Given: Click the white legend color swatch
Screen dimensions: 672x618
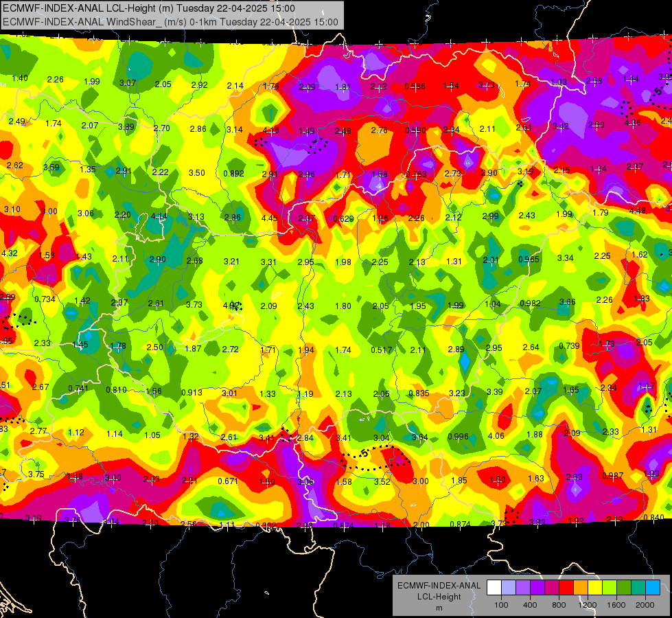Looking at the screenshot, I should click(x=494, y=588).
